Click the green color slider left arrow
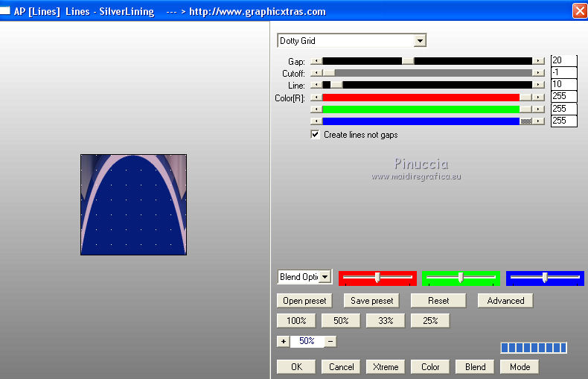The width and height of the screenshot is (588, 379). tap(316, 109)
